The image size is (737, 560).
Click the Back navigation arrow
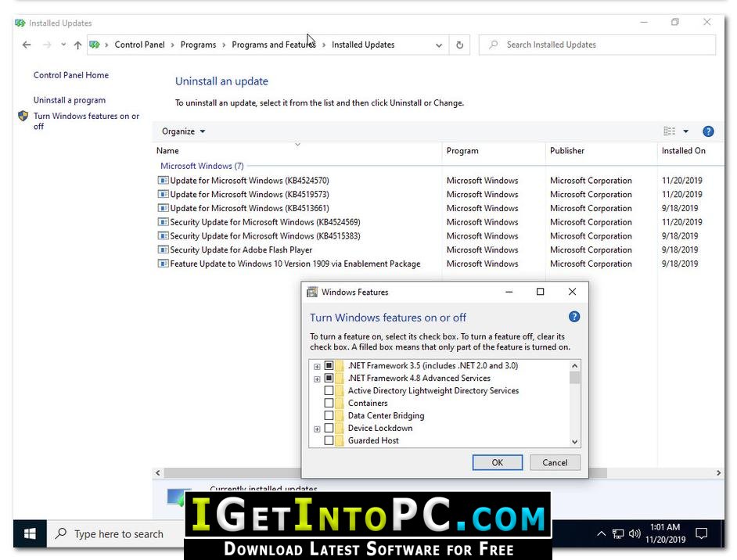point(27,45)
